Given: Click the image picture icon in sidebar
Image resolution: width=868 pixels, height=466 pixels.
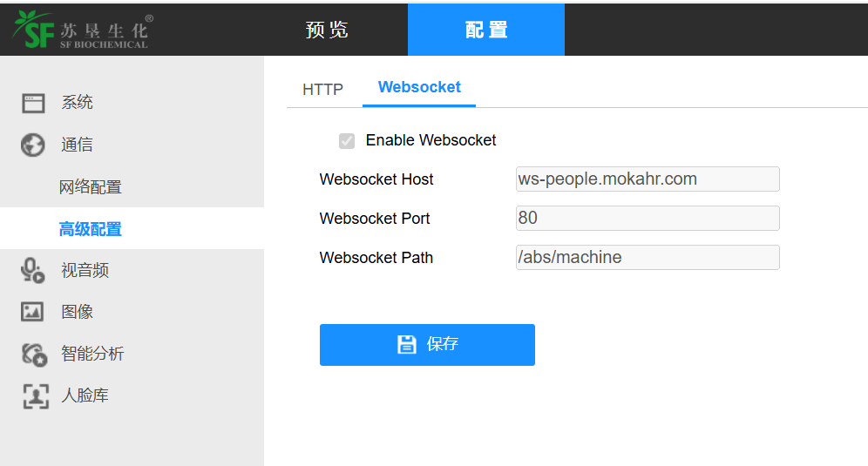Looking at the screenshot, I should coord(33,312).
